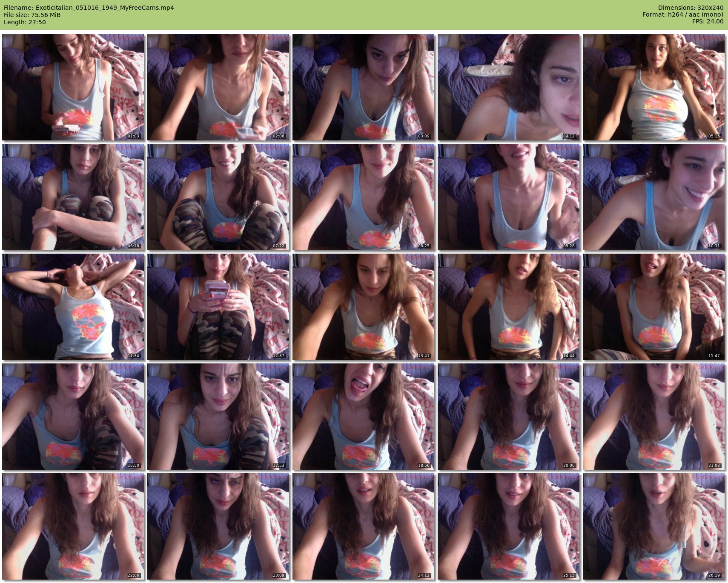The height and width of the screenshot is (583, 728).
Task: Open the frame stamped 10:31
Action: click(653, 197)
